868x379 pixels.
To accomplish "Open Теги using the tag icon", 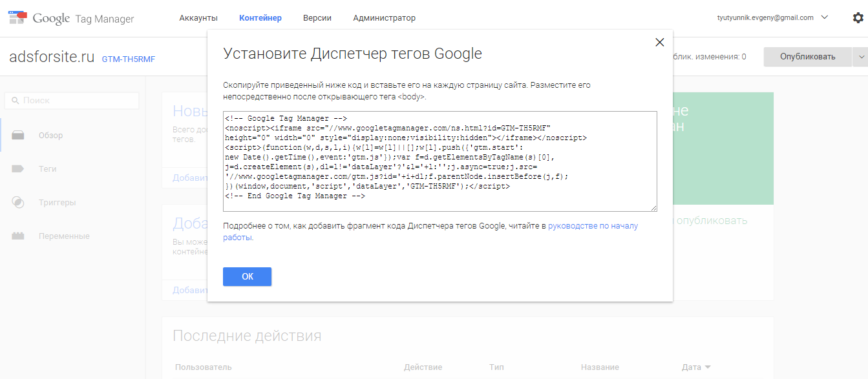I will click(18, 169).
